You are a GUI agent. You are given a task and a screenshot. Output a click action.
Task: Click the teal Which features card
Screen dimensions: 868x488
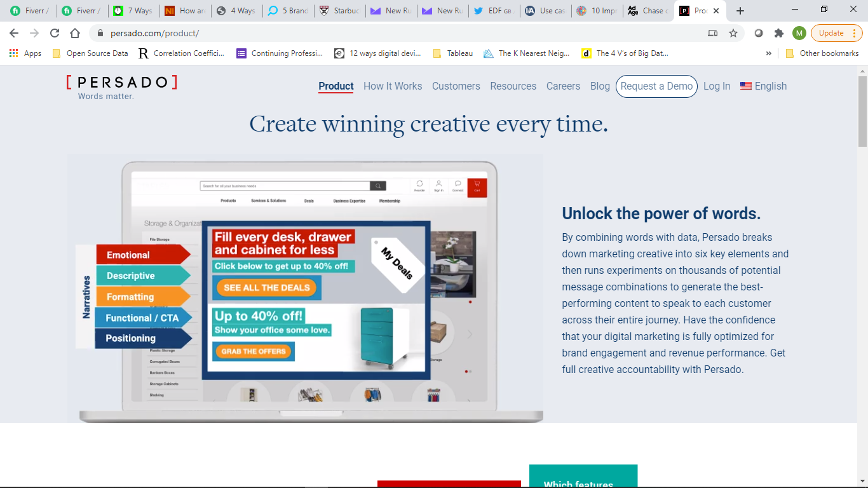pyautogui.click(x=583, y=476)
